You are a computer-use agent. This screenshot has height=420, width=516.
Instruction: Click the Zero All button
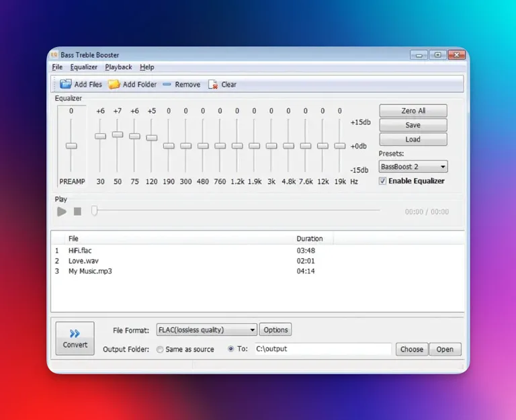(413, 111)
